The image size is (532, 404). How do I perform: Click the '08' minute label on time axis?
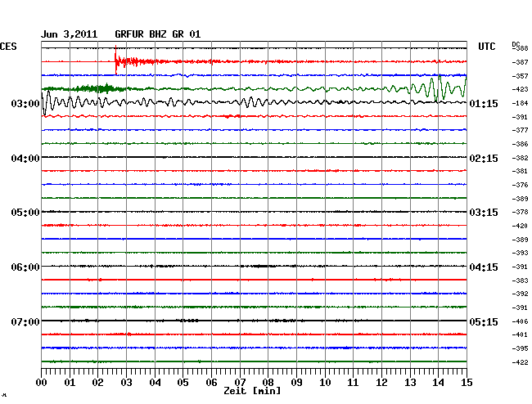point(268,383)
